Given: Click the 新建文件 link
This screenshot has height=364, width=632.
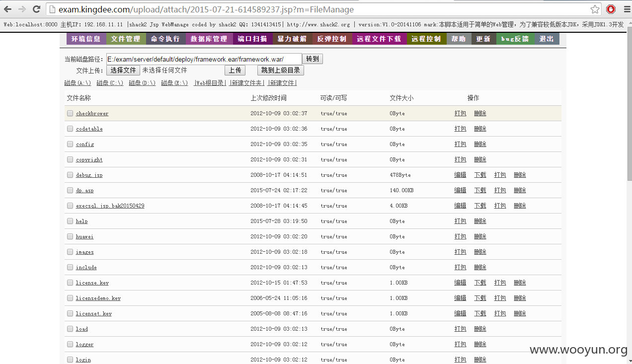Looking at the screenshot, I should [282, 83].
